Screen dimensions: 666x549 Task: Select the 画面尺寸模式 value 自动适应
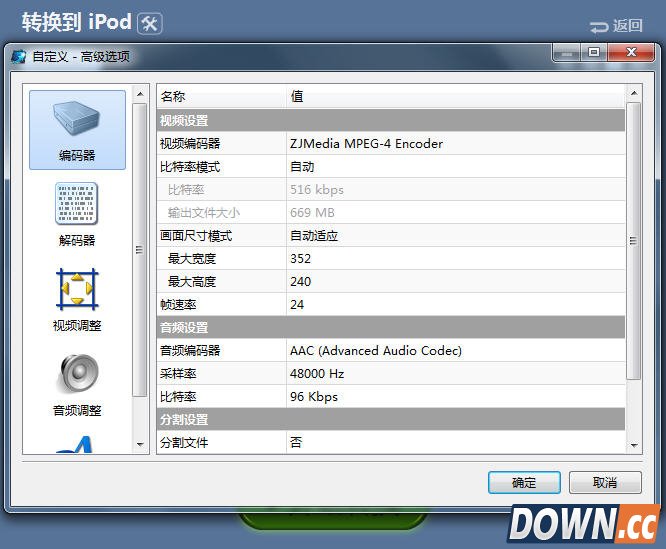point(314,236)
